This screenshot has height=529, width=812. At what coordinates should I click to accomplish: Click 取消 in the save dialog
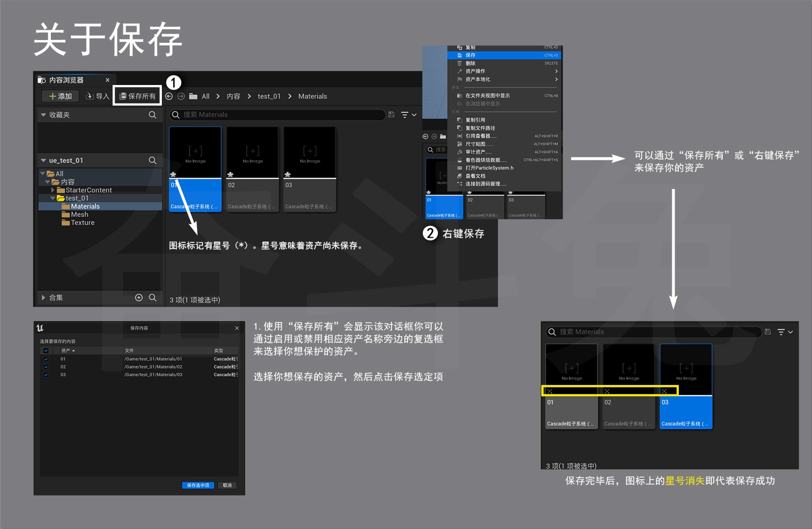[227, 485]
